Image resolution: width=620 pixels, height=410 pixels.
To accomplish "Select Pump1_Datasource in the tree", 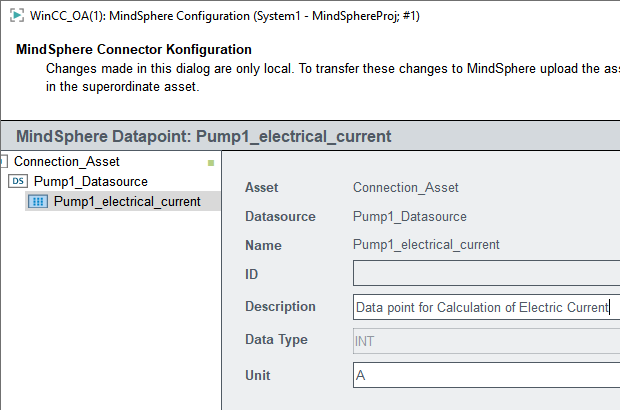I will point(90,181).
